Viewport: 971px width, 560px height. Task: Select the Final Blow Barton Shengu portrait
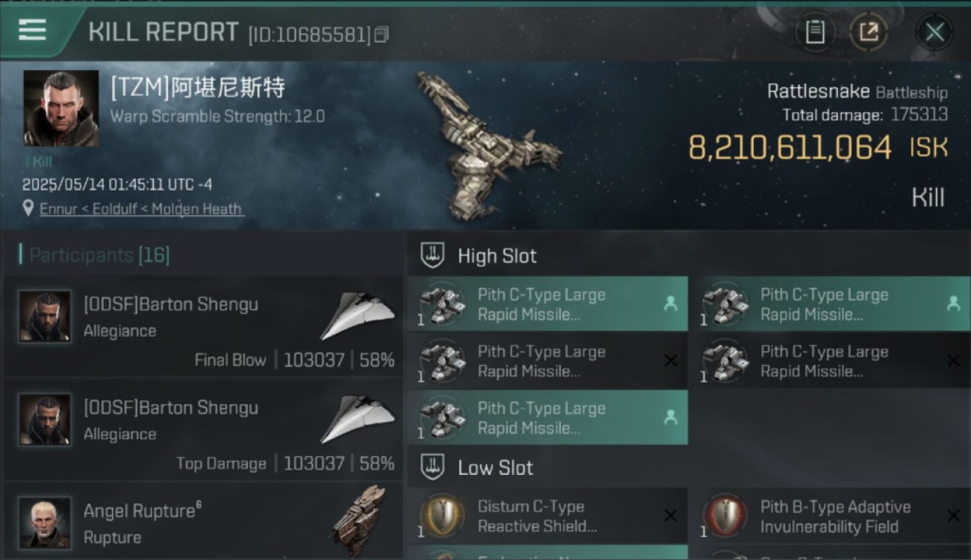coord(45,317)
